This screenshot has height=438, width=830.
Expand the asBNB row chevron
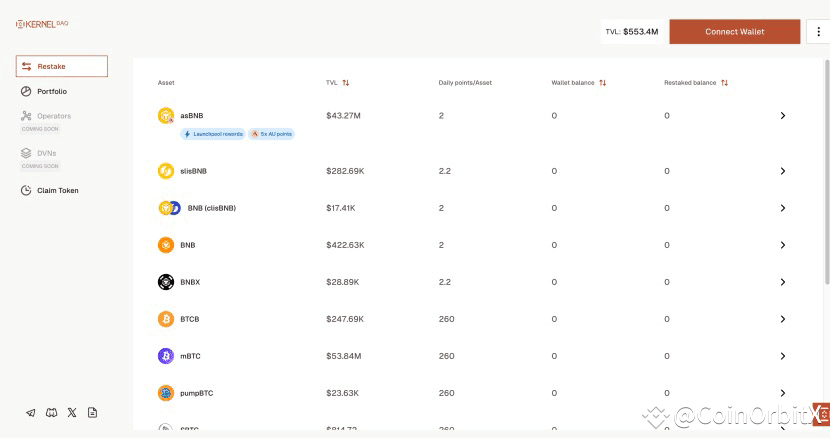pos(782,116)
